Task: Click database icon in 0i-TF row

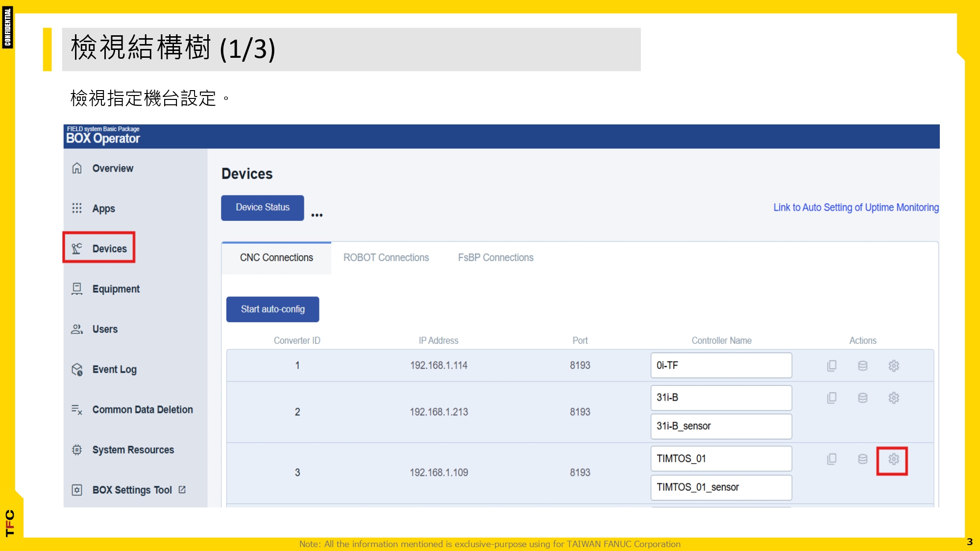Action: [x=863, y=365]
